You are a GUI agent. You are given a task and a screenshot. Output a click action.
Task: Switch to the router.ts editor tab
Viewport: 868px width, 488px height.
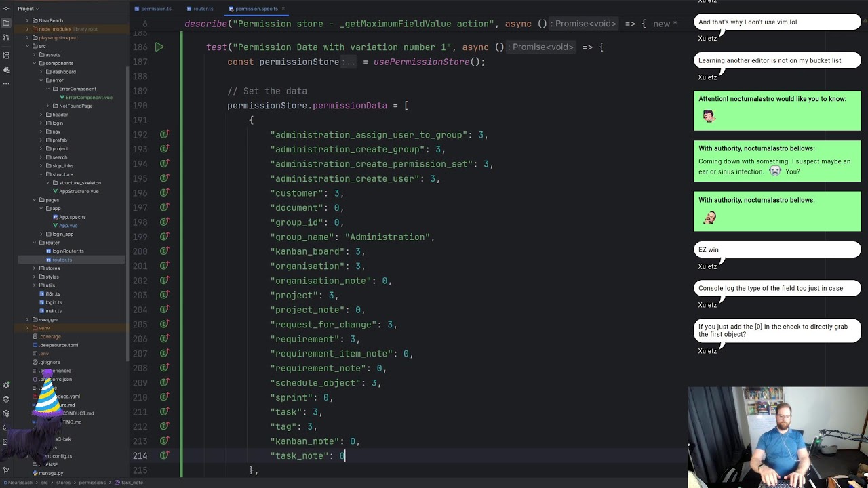click(200, 9)
